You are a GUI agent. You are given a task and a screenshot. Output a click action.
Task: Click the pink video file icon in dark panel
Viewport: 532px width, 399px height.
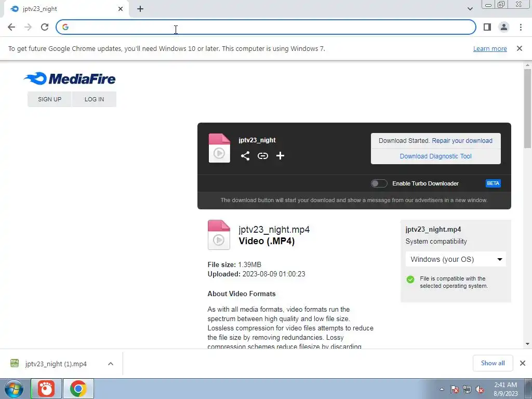(219, 148)
